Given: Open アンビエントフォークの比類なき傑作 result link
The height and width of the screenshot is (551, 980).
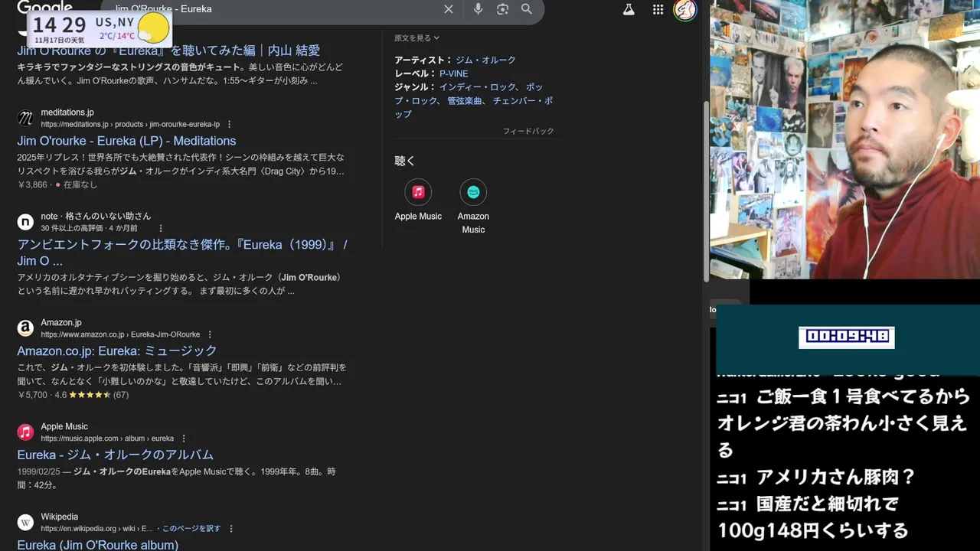Looking at the screenshot, I should tap(182, 253).
